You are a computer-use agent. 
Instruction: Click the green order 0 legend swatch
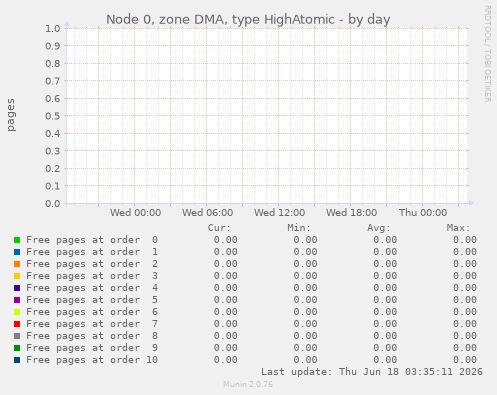(17, 240)
